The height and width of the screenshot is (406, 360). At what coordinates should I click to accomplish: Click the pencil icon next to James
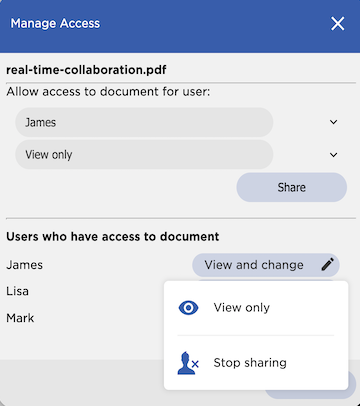point(327,265)
